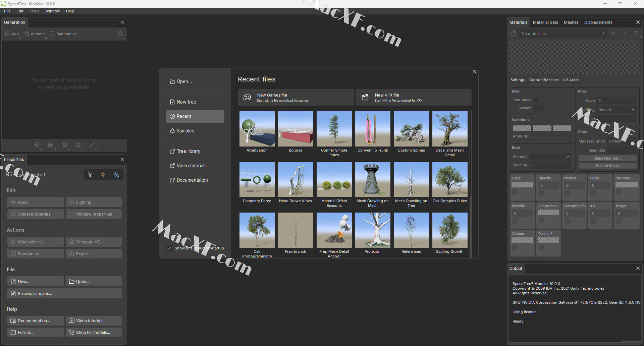This screenshot has width=644, height=346.
Task: Switch to Meshes tab
Action: click(571, 22)
